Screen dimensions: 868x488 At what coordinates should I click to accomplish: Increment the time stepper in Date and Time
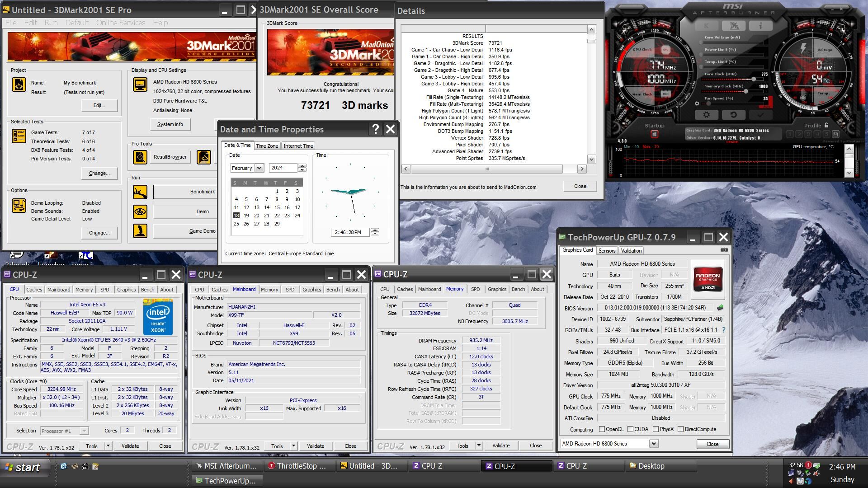pyautogui.click(x=375, y=230)
